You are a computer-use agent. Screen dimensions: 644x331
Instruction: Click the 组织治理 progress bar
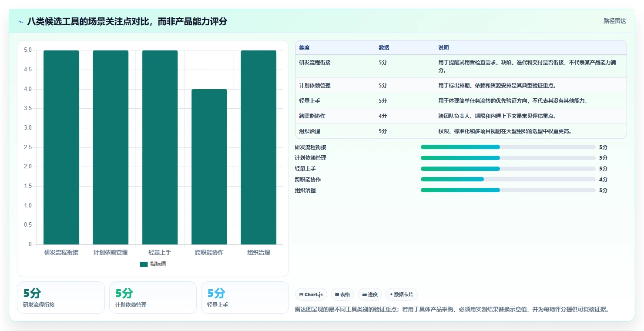point(508,190)
